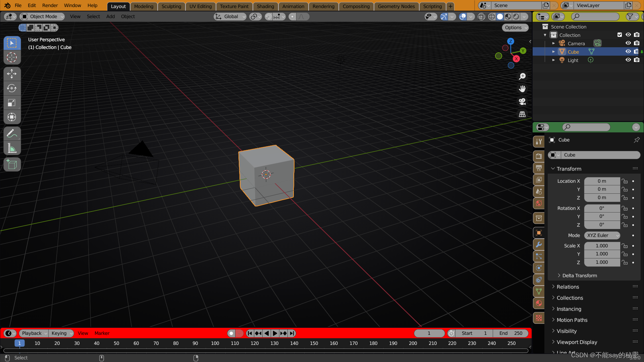Open the Render menu
The height and width of the screenshot is (362, 644).
tap(50, 5)
